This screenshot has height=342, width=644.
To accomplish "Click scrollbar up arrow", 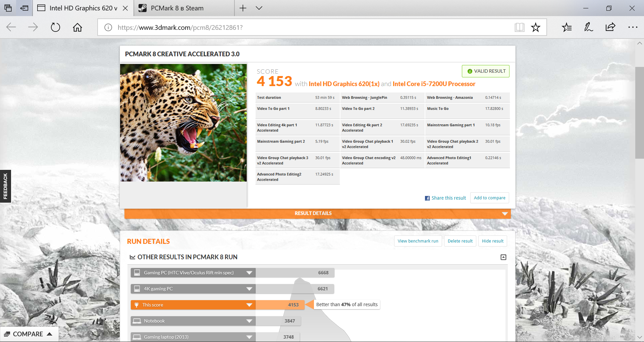I will click(639, 44).
